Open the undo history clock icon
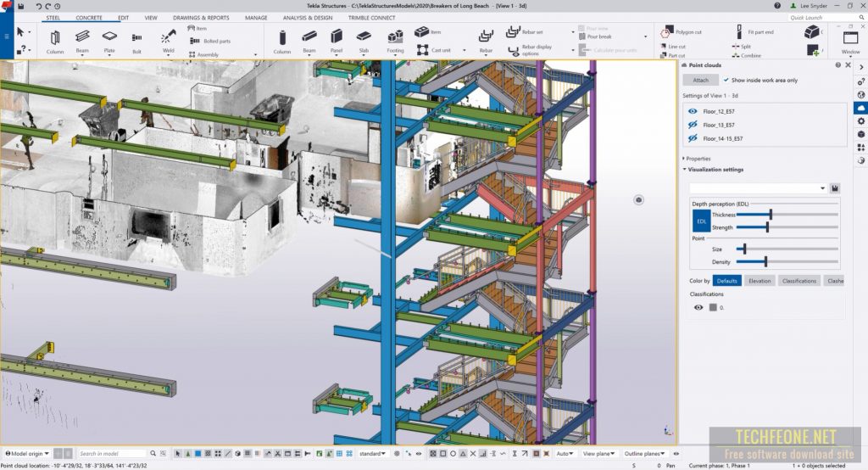868x470 pixels. click(x=58, y=6)
